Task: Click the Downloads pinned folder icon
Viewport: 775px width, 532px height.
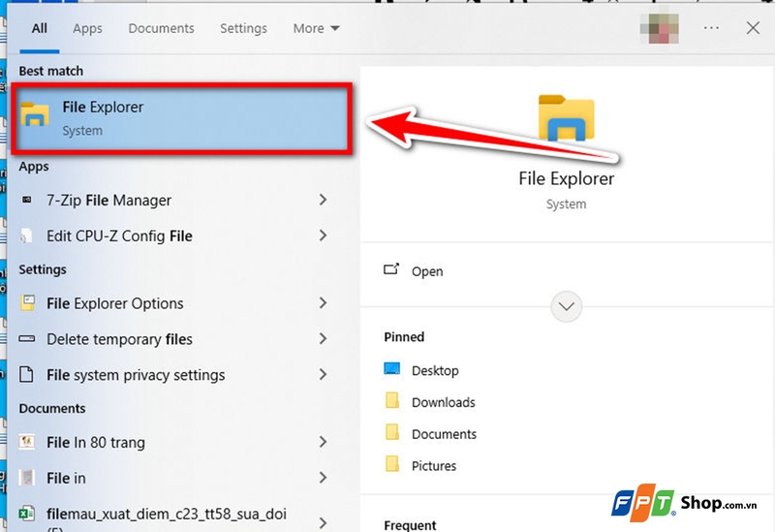Action: tap(392, 402)
